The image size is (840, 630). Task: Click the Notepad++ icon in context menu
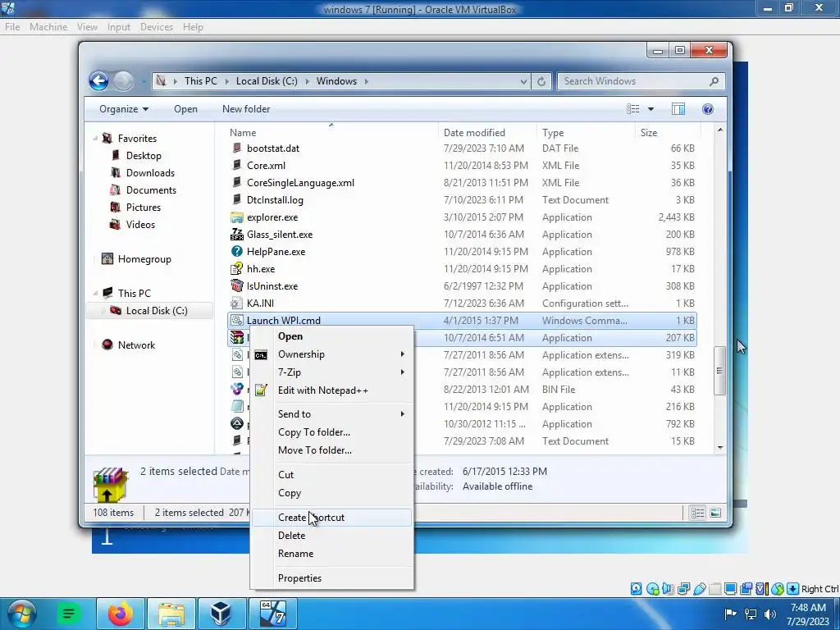coord(261,390)
